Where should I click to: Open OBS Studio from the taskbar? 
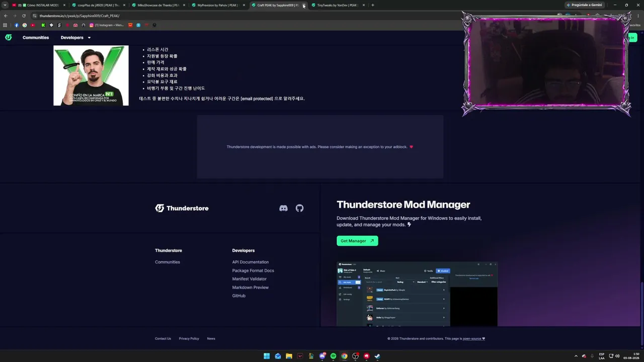coord(355,356)
